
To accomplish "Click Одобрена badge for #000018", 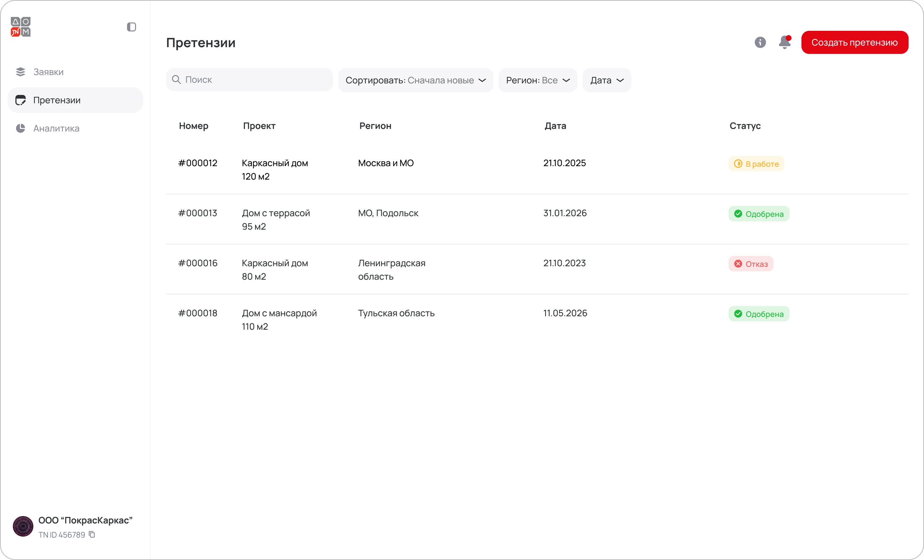I will pyautogui.click(x=759, y=314).
